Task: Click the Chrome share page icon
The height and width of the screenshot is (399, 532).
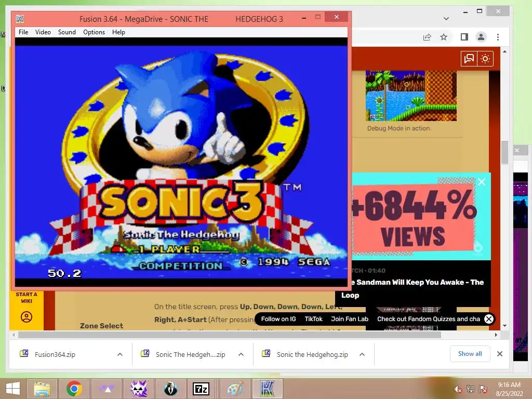Action: point(427,37)
